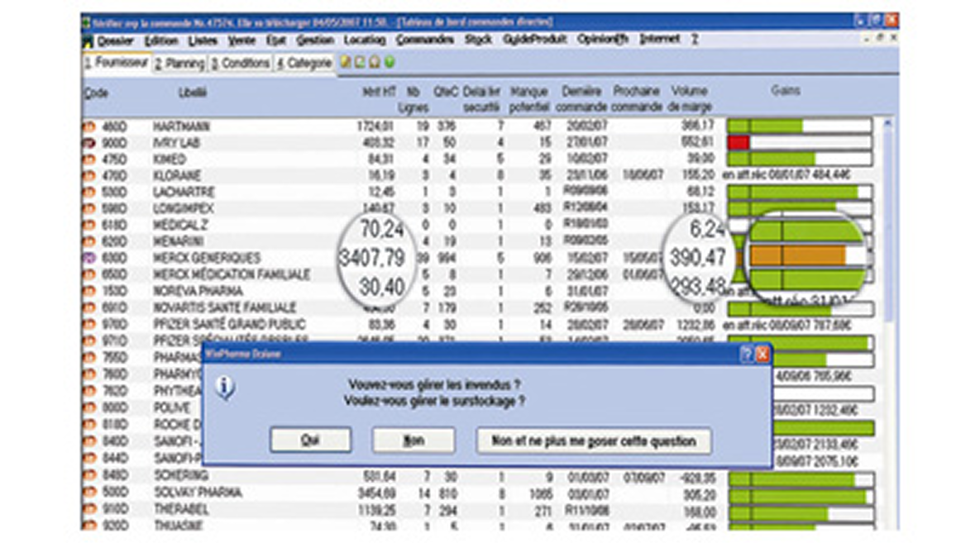This screenshot has height=543, width=980.
Task: Click the row icon for KLORANE supplier
Action: pos(88,175)
